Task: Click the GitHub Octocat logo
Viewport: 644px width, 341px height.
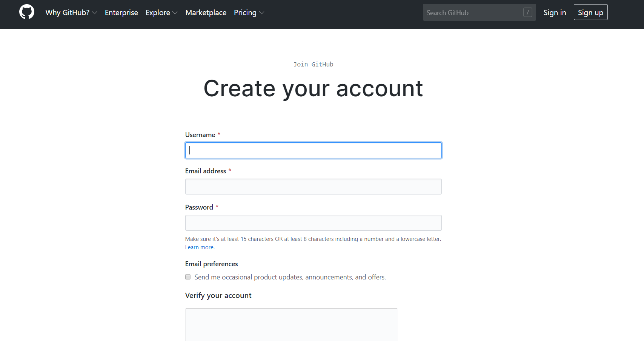Action: click(x=27, y=12)
